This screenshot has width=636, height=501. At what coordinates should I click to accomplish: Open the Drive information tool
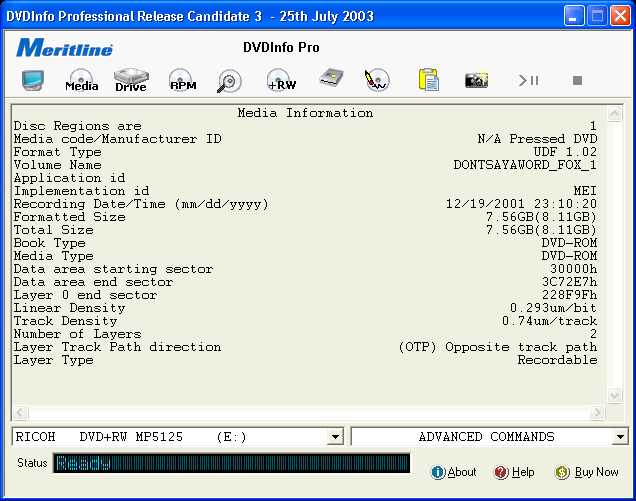(131, 80)
